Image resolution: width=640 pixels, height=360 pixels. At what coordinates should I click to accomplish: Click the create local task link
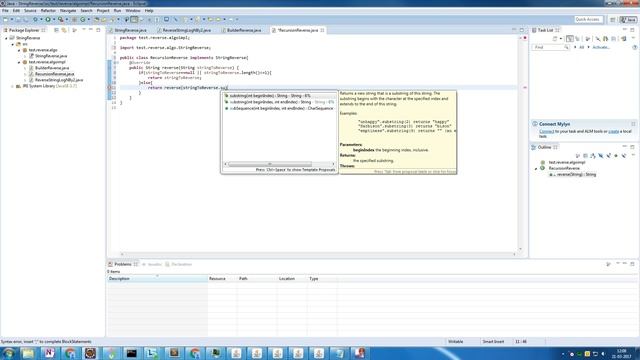[x=613, y=131]
